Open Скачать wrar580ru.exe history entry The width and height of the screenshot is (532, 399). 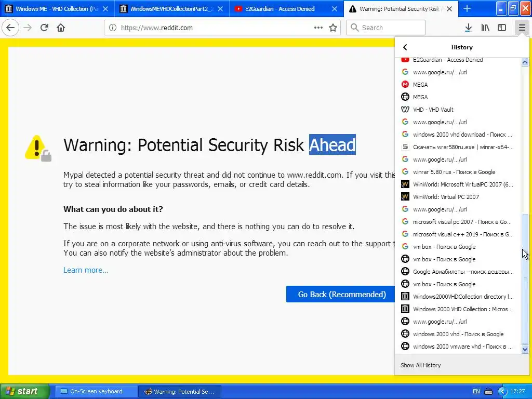[x=459, y=147]
